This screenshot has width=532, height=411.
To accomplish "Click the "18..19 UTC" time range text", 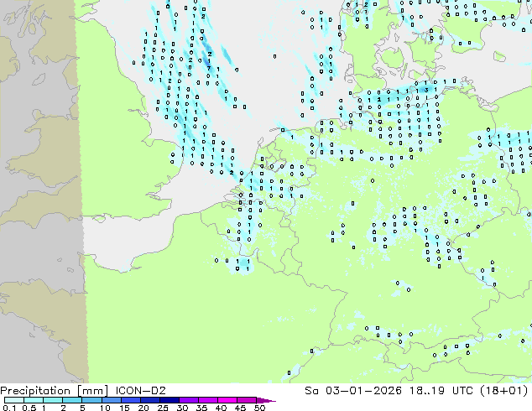I will coord(442,391).
